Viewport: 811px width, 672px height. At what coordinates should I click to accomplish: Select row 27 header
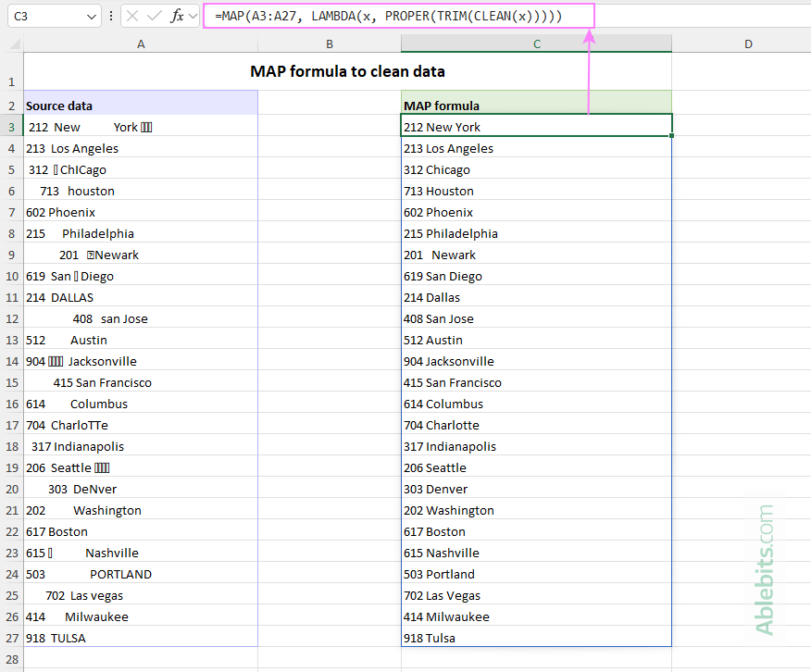coord(11,638)
